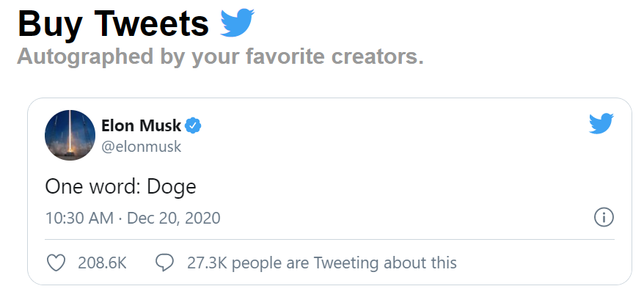This screenshot has height=297, width=644.
Task: Open the Twitter logo inside the tweet card
Action: point(601,124)
